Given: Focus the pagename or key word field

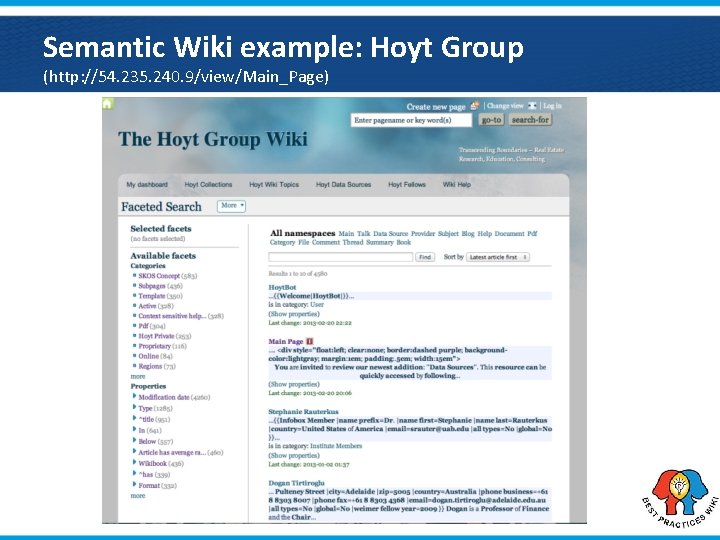Looking at the screenshot, I should [x=411, y=120].
